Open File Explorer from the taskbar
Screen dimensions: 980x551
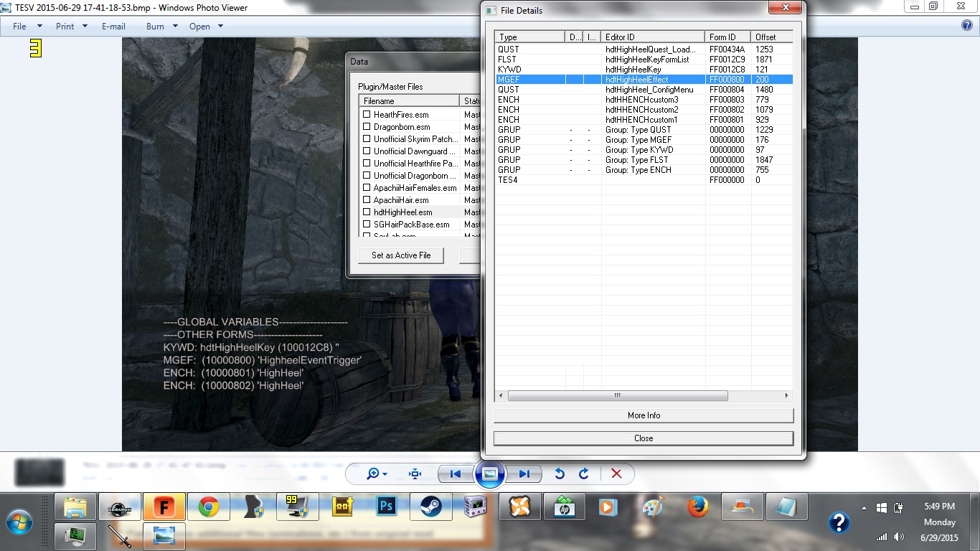[75, 507]
